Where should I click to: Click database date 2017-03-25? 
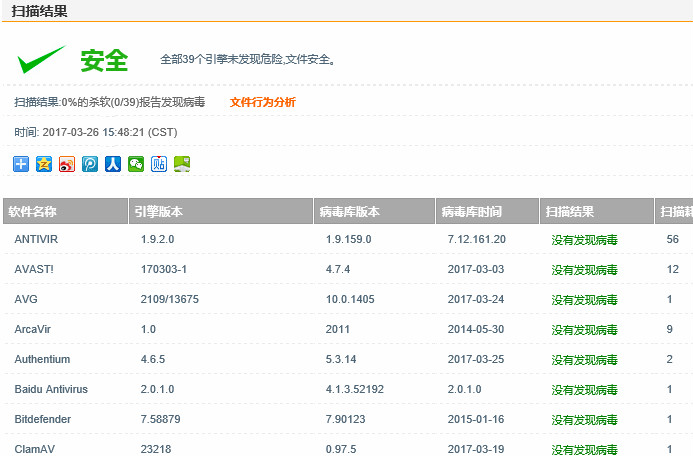tap(476, 359)
